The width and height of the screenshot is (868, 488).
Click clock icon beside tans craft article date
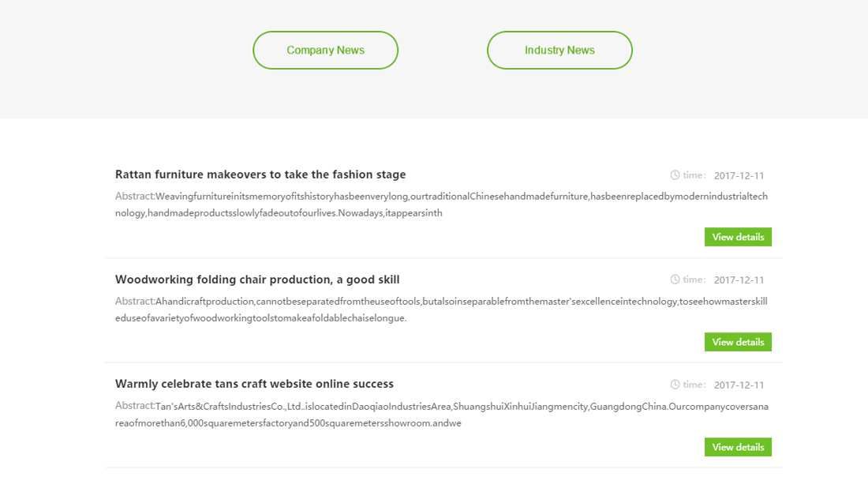tap(675, 385)
